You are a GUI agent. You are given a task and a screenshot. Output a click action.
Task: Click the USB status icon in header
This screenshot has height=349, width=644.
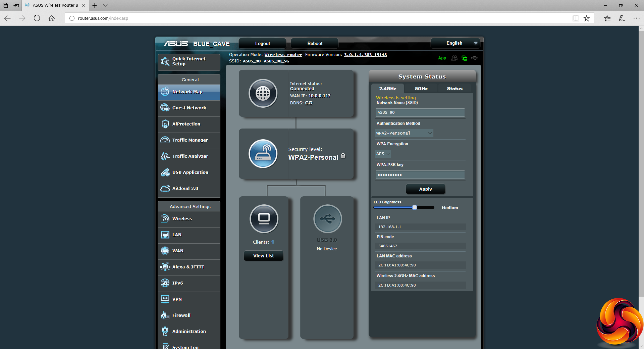[474, 58]
